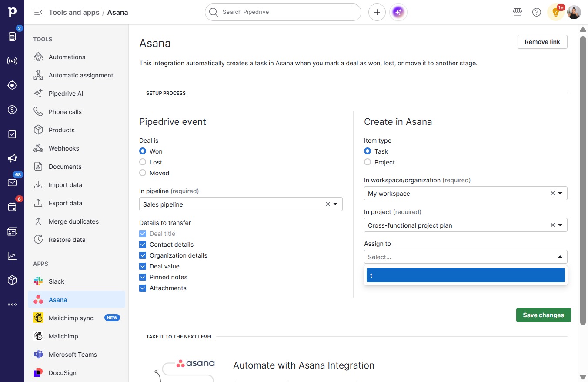588x382 pixels.
Task: Uncheck the Deal value checkbox
Action: pyautogui.click(x=143, y=266)
